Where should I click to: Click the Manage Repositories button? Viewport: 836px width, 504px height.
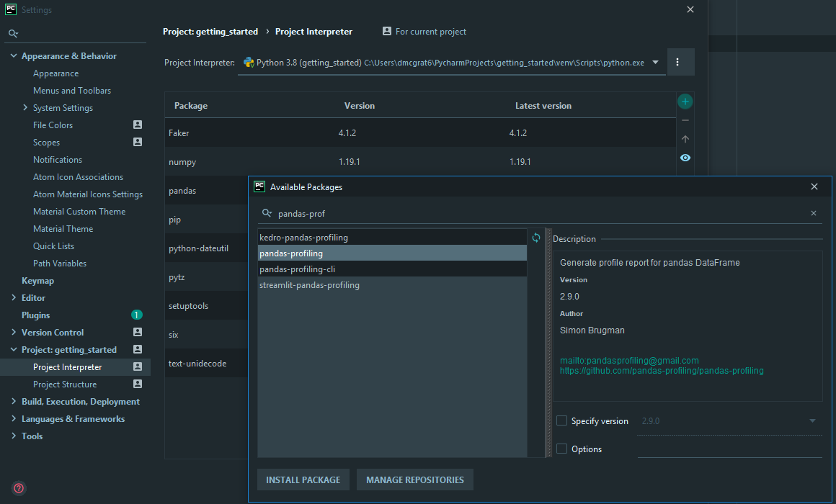tap(415, 480)
